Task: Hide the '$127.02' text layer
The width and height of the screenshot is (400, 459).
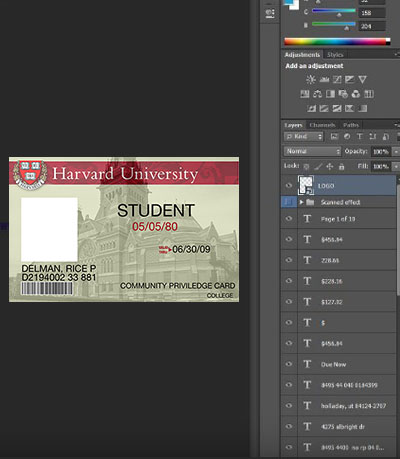Action: (289, 302)
